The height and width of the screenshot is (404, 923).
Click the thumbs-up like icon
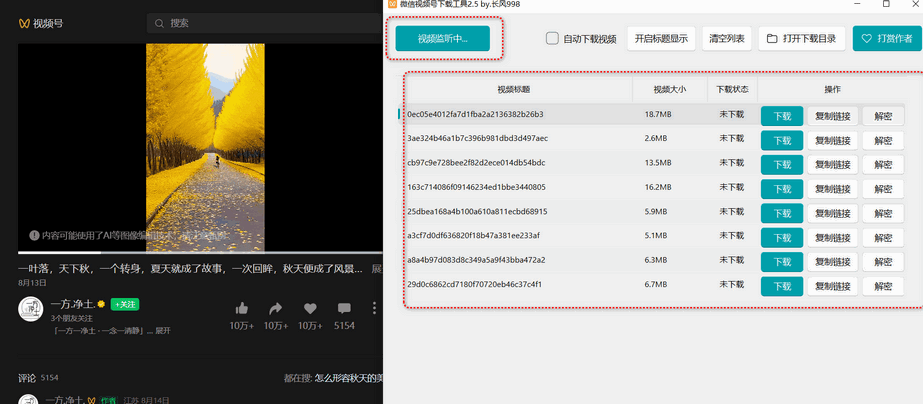point(242,308)
